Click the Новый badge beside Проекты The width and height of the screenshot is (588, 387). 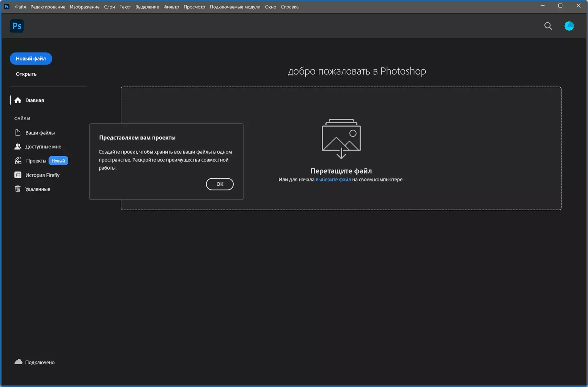coord(58,161)
